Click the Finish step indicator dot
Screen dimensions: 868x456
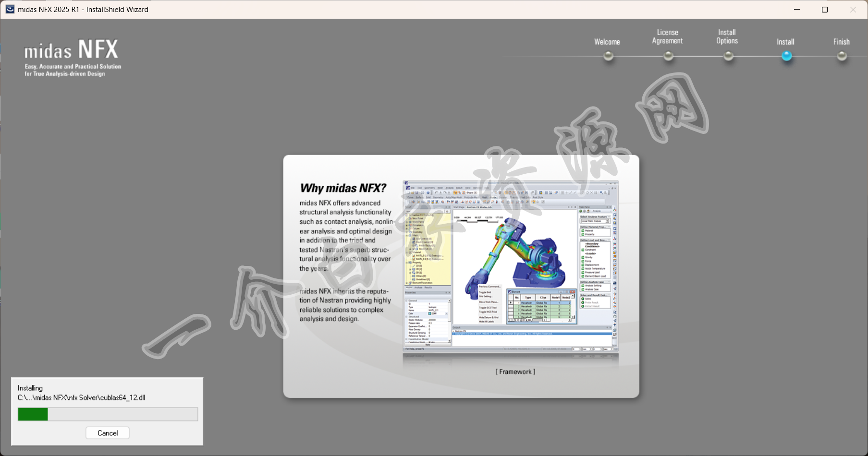(x=842, y=56)
